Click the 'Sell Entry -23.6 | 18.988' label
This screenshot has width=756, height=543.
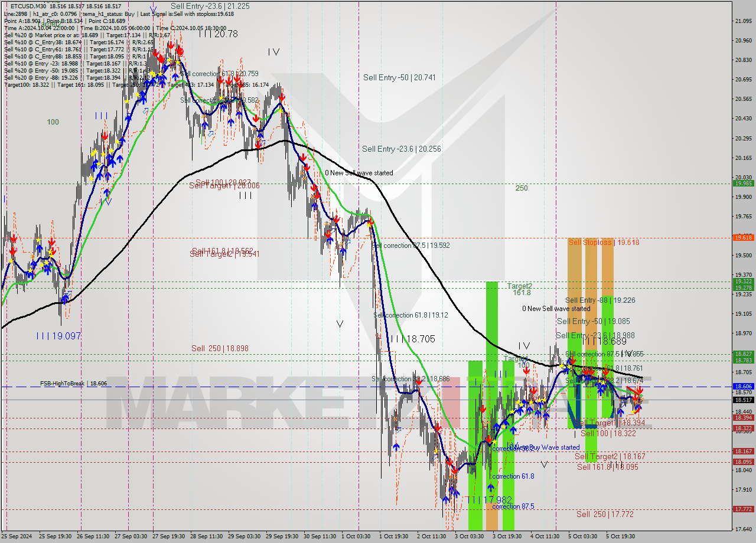coord(595,335)
